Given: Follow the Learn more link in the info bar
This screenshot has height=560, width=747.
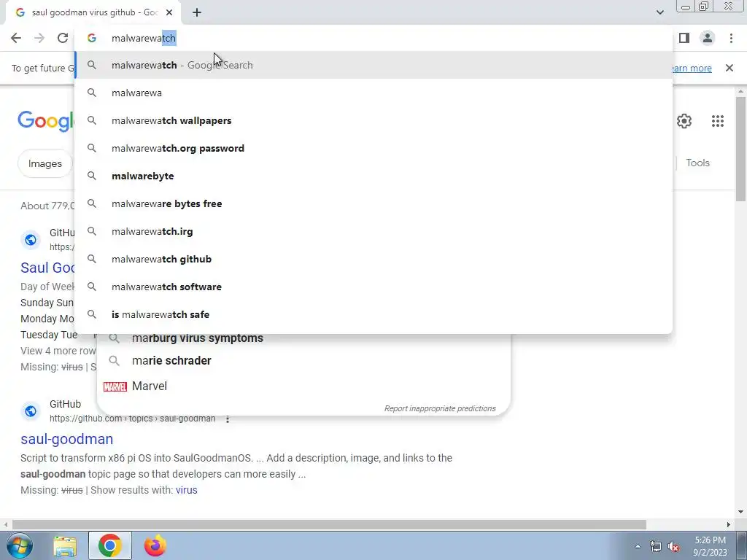Looking at the screenshot, I should click(692, 68).
